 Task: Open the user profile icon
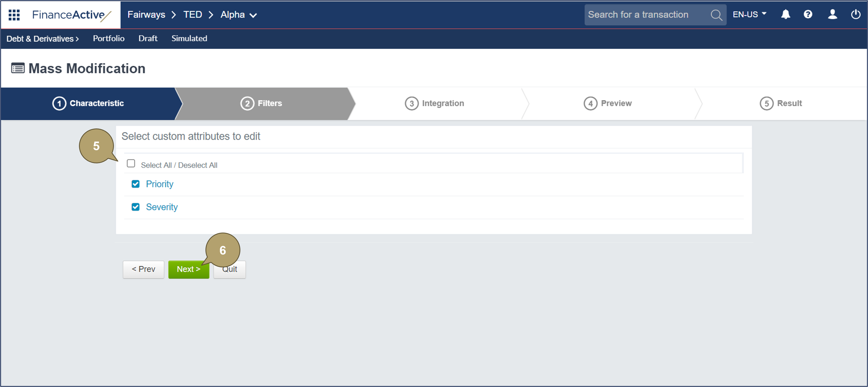832,14
